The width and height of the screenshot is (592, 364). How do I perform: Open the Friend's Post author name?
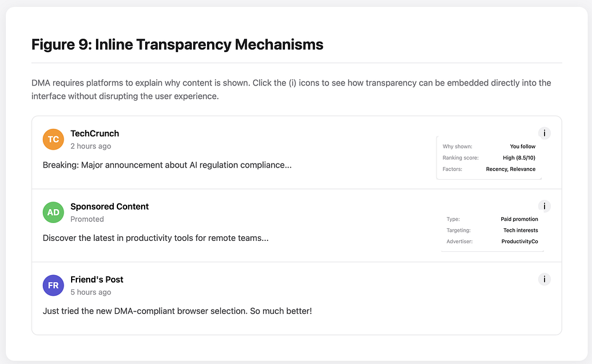[x=97, y=280]
